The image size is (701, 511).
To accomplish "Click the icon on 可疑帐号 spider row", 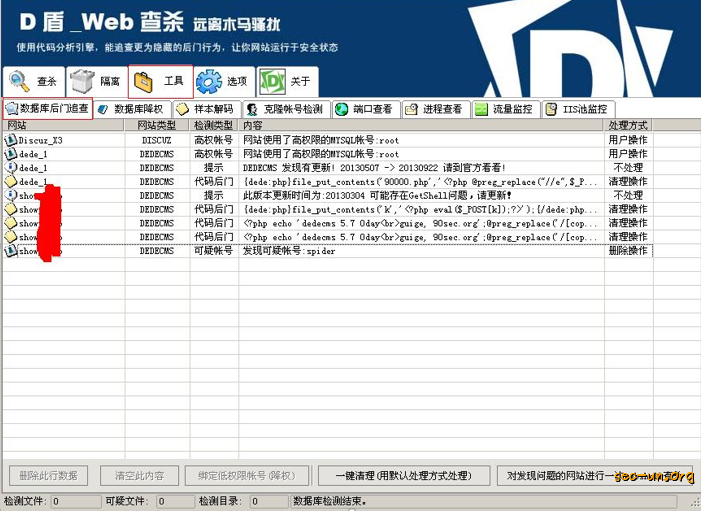I will coord(10,251).
